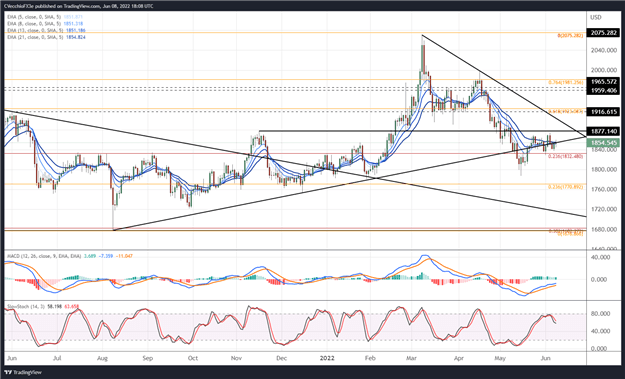The height and width of the screenshot is (379, 625).
Task: Click the TradingView logo at bottom left
Action: pyautogui.click(x=23, y=372)
